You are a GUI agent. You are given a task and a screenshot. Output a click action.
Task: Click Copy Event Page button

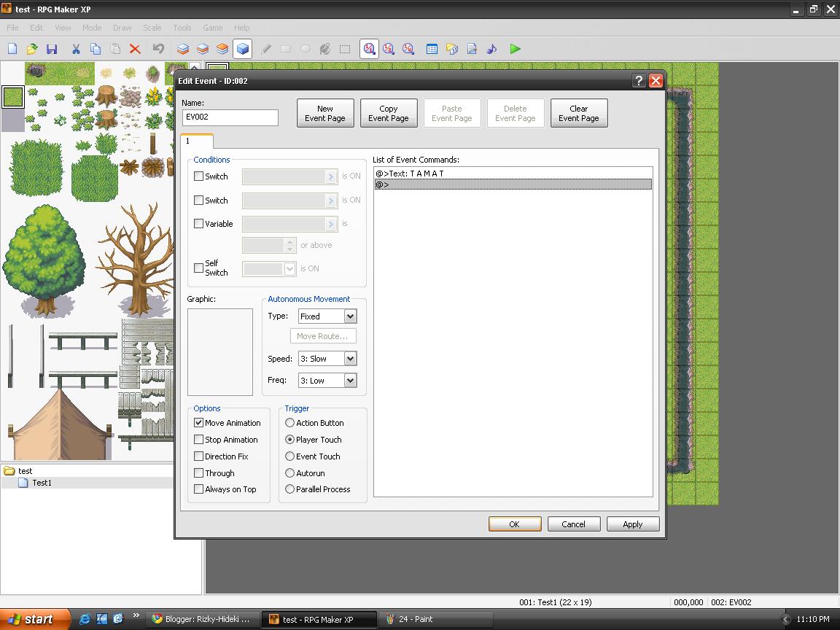click(389, 113)
